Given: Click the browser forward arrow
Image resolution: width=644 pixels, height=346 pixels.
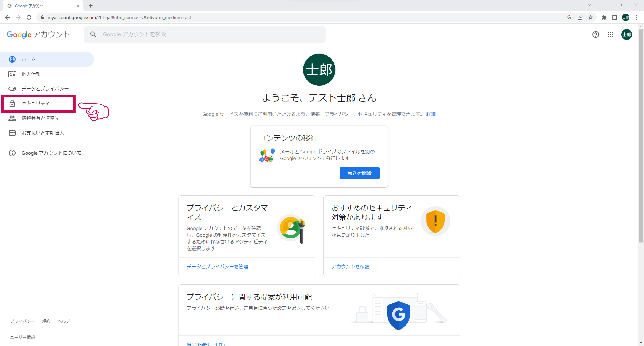Looking at the screenshot, I should point(18,17).
